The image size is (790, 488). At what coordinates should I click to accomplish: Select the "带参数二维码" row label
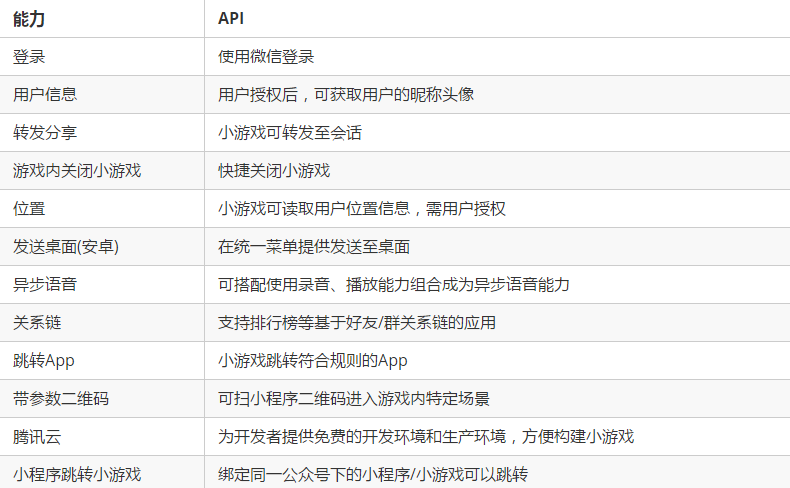61,399
